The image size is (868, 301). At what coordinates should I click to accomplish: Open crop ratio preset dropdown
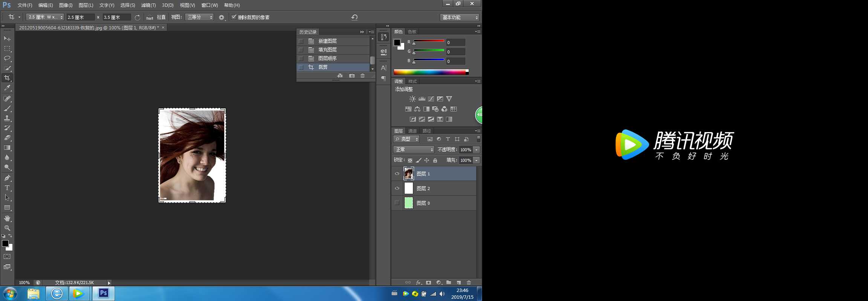tap(45, 17)
